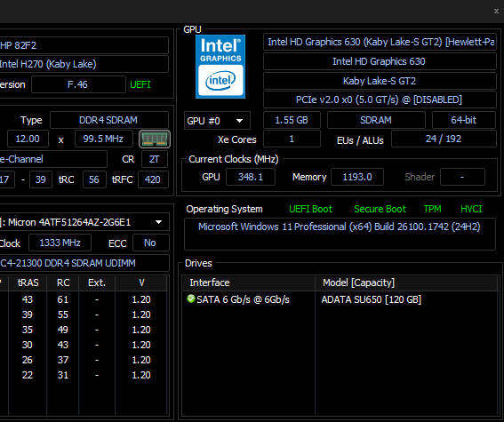Click the tRAS column header
The height and width of the screenshot is (422, 504).
[x=28, y=283]
